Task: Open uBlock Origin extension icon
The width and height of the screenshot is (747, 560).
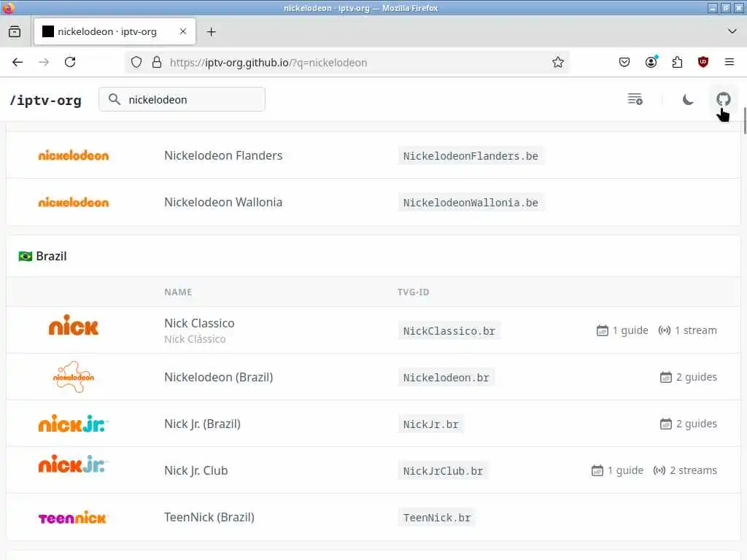Action: (x=703, y=62)
